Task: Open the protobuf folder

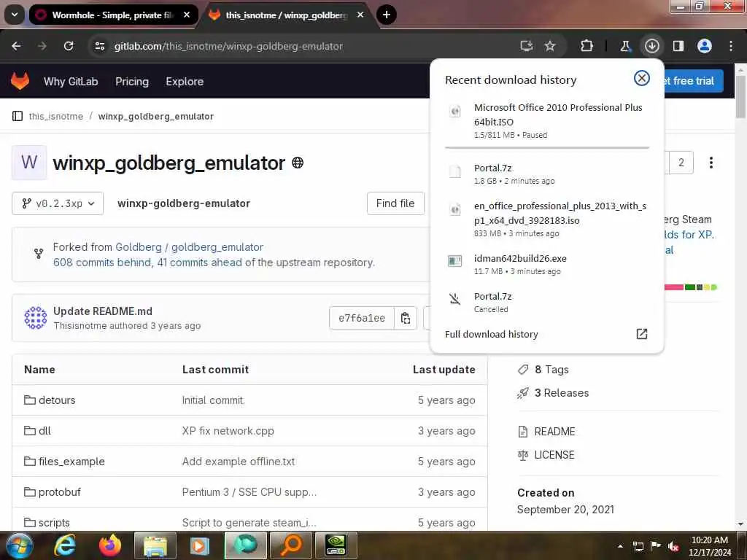Action: (60, 492)
